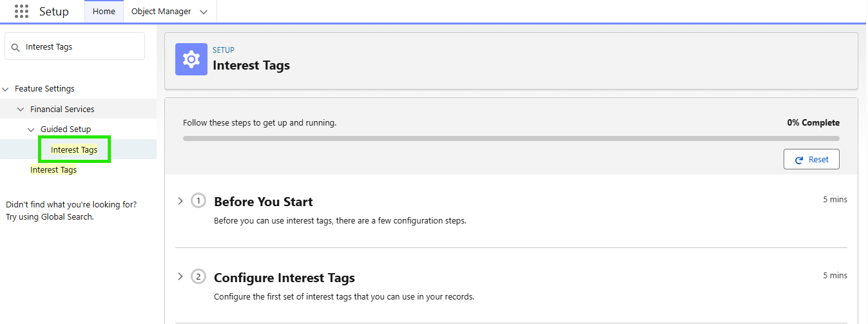This screenshot has width=868, height=324.
Task: Collapse the Financial Services tree node
Action: [x=21, y=110]
